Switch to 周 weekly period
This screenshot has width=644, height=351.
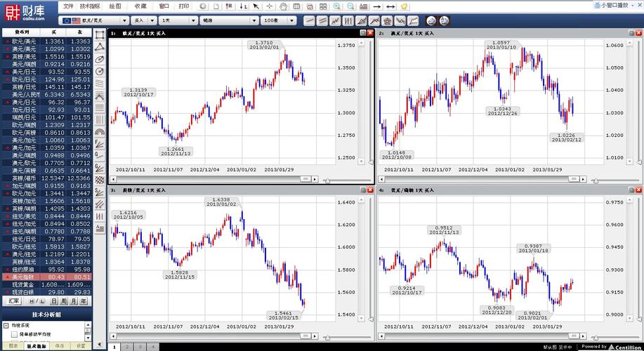point(64,301)
